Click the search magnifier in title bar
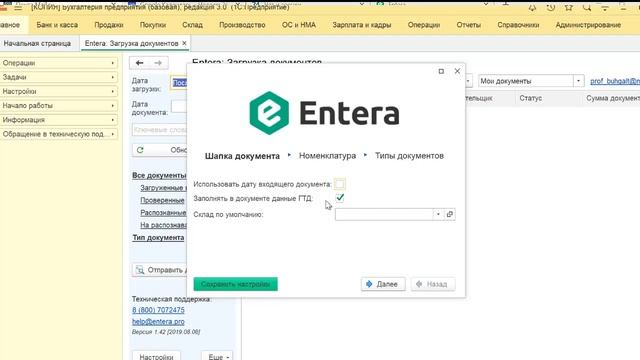This screenshot has height=360, width=640. (587, 8)
